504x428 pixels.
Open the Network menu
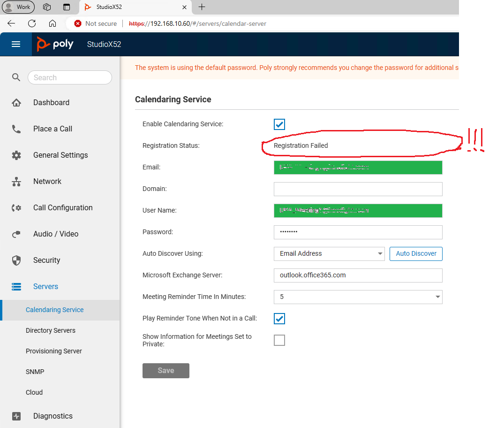click(47, 182)
